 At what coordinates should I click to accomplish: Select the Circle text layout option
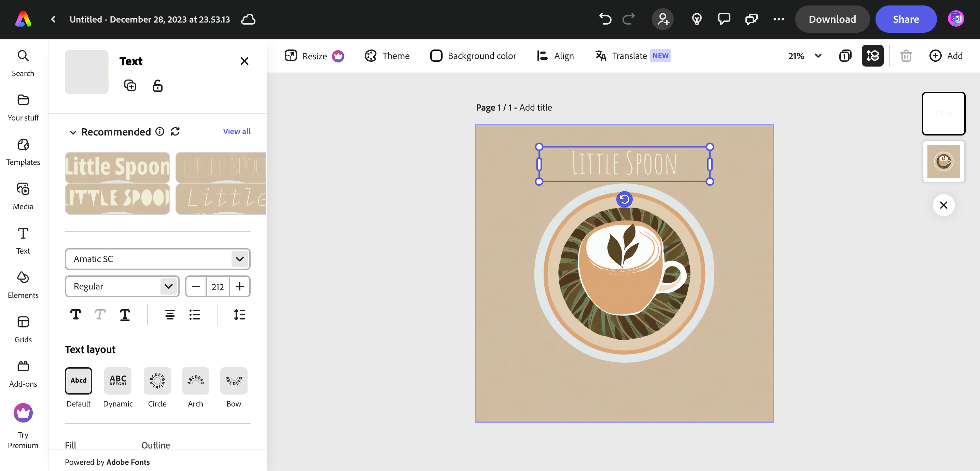tap(157, 380)
